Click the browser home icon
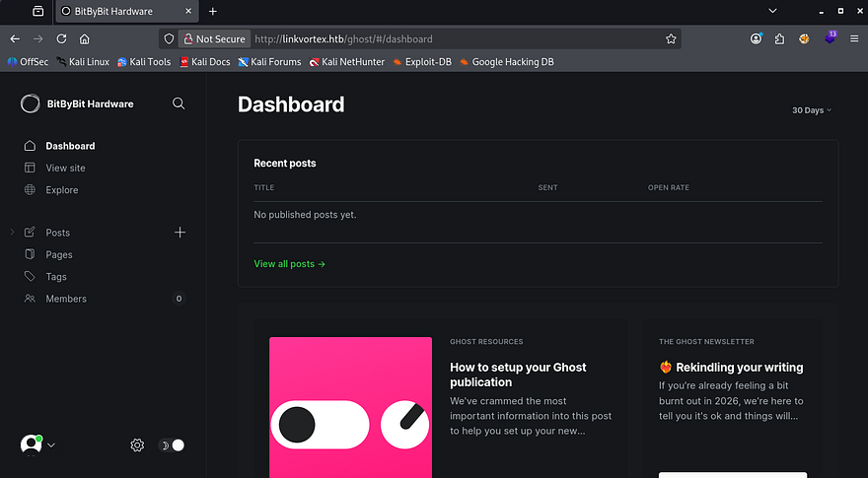This screenshot has width=868, height=478. (x=85, y=39)
